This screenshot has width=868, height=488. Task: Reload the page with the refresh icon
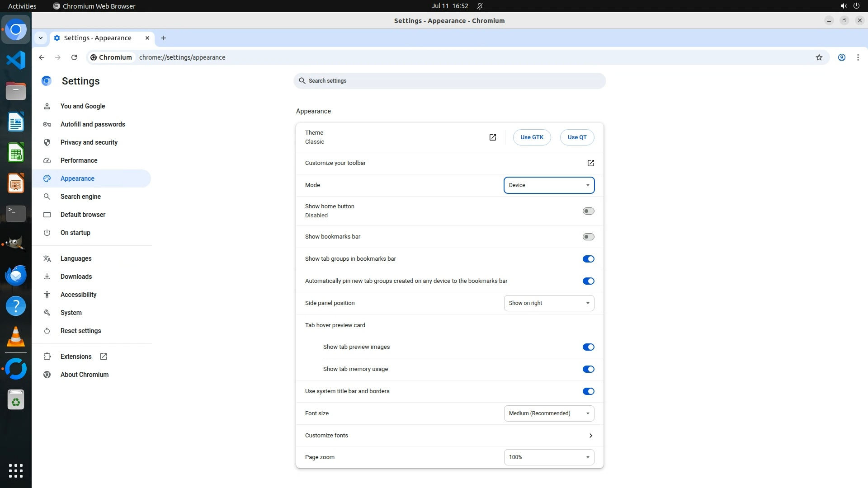(74, 57)
